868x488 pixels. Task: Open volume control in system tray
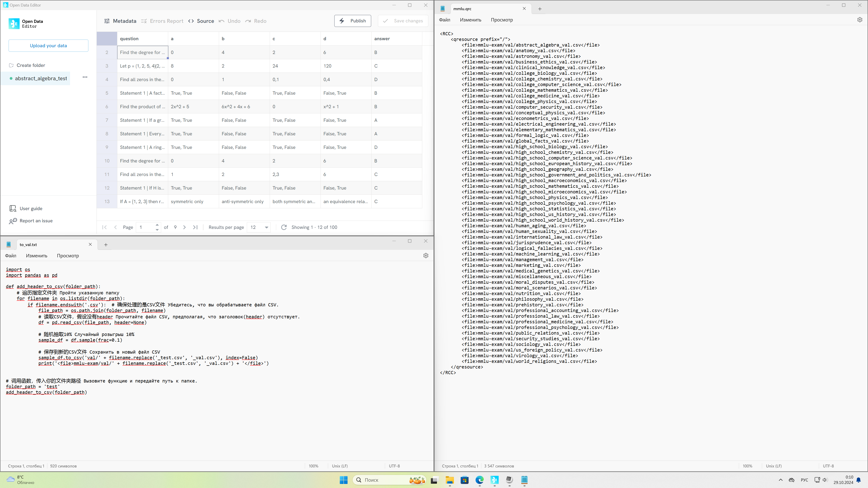pos(825,480)
